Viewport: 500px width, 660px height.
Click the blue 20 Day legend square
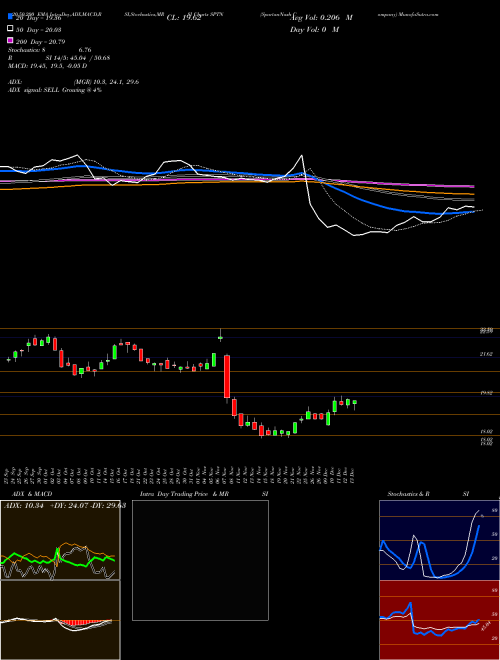click(10, 17)
